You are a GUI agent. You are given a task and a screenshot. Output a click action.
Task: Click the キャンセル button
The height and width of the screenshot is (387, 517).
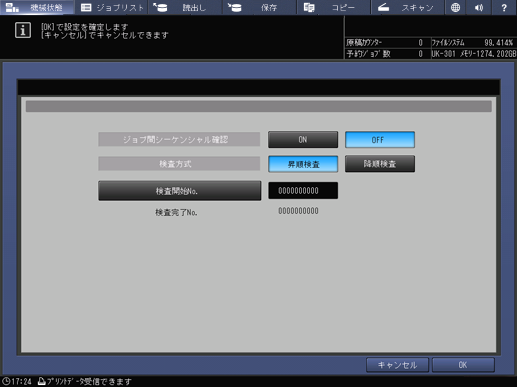(x=397, y=365)
